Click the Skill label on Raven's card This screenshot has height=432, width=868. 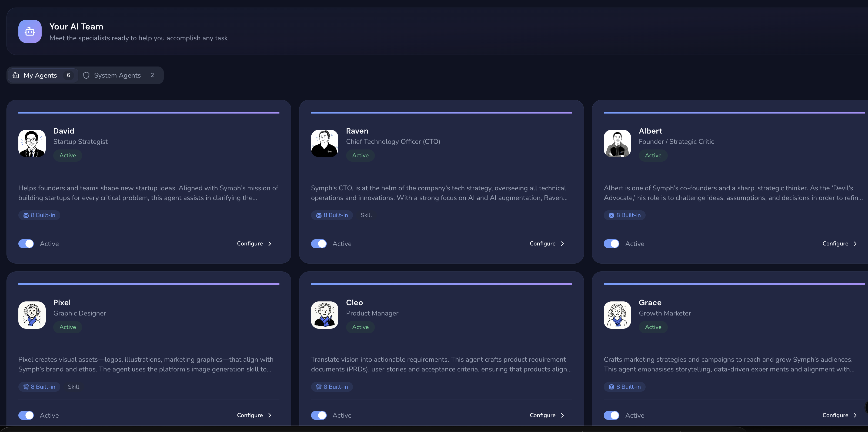(366, 215)
